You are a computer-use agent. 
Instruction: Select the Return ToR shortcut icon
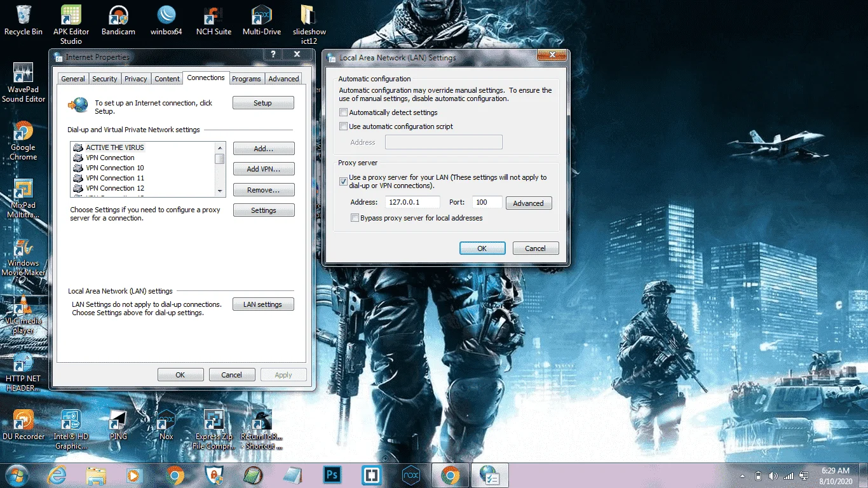click(262, 430)
